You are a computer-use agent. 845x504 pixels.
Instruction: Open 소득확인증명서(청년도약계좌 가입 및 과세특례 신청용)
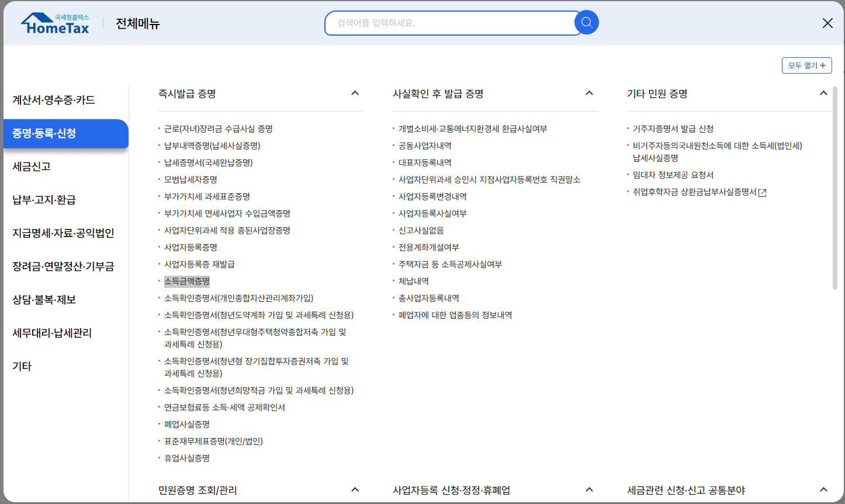(259, 315)
